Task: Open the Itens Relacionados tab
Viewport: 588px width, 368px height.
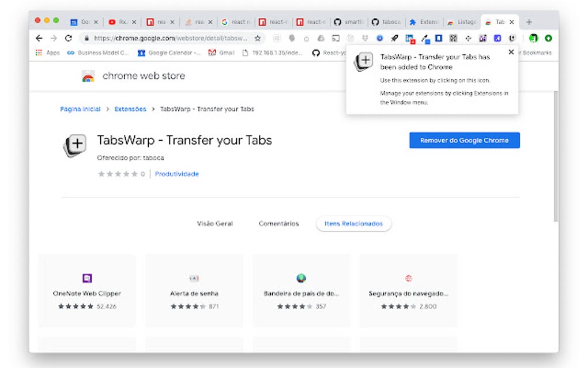Action: [x=353, y=224]
